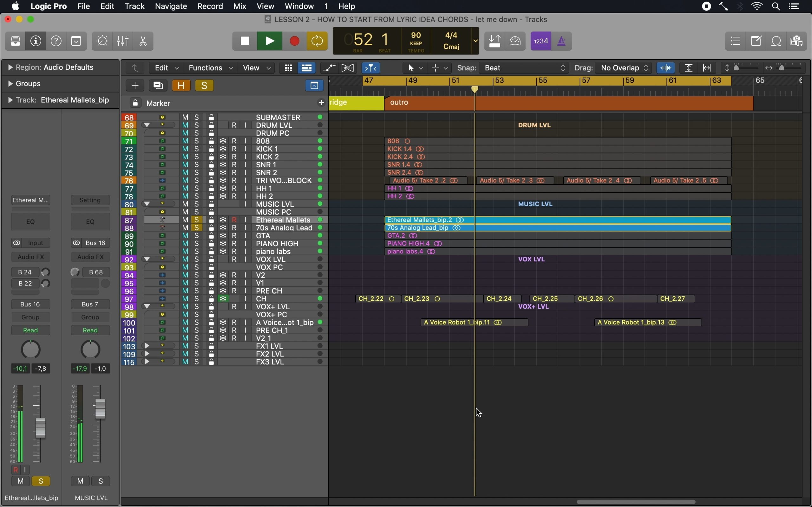Mute the PIANO HIGH track
This screenshot has width=812, height=507.
pyautogui.click(x=185, y=244)
